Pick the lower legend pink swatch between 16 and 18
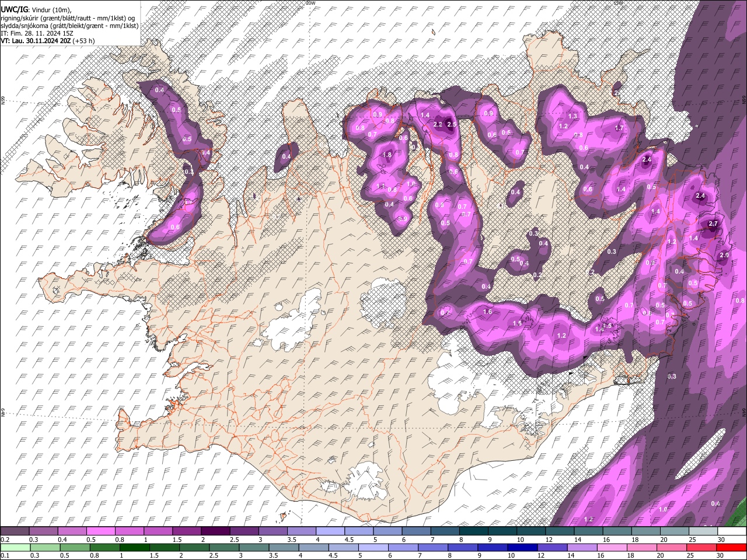 611,548
